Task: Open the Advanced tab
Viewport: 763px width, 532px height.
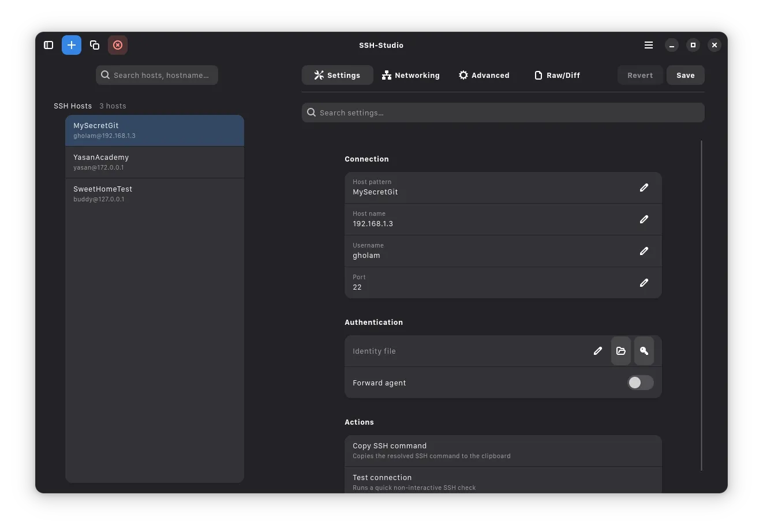Action: point(484,75)
